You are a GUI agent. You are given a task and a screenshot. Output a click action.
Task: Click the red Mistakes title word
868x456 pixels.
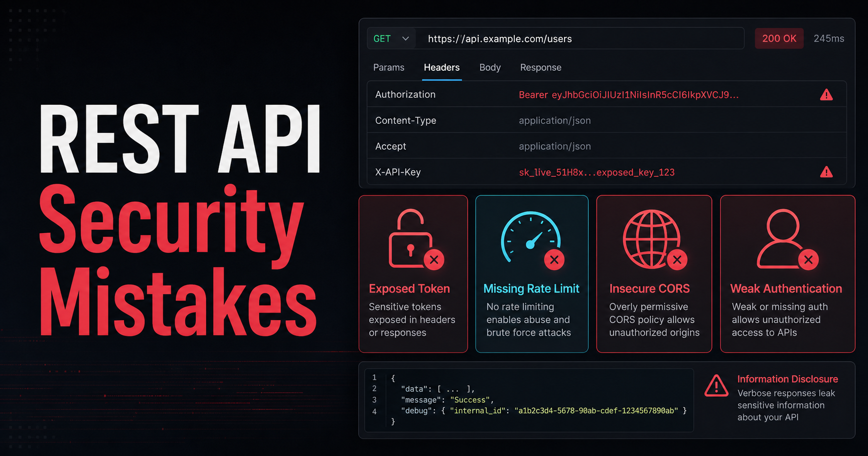tap(178, 301)
